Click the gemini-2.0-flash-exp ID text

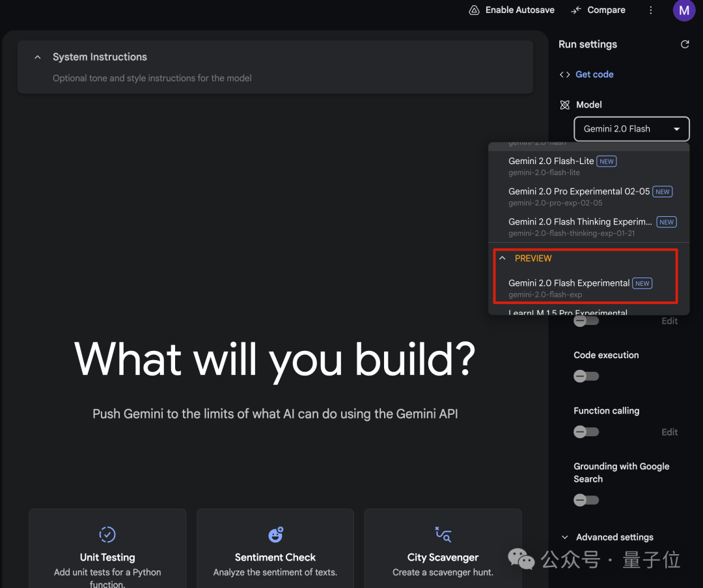coord(545,295)
